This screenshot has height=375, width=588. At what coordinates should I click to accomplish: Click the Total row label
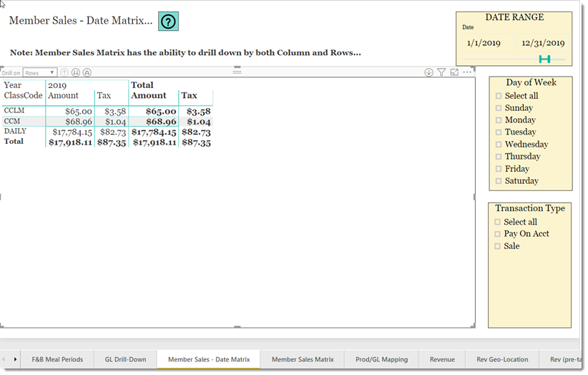pos(14,142)
